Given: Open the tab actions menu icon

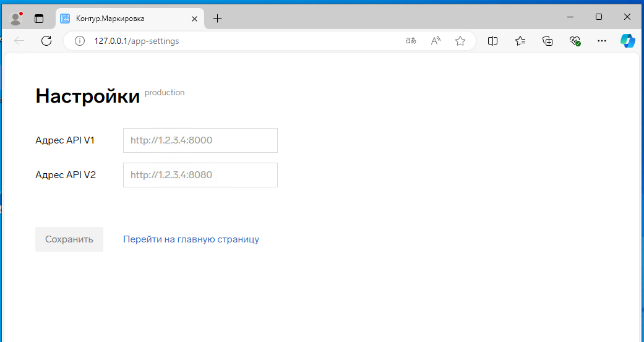Looking at the screenshot, I should point(39,19).
